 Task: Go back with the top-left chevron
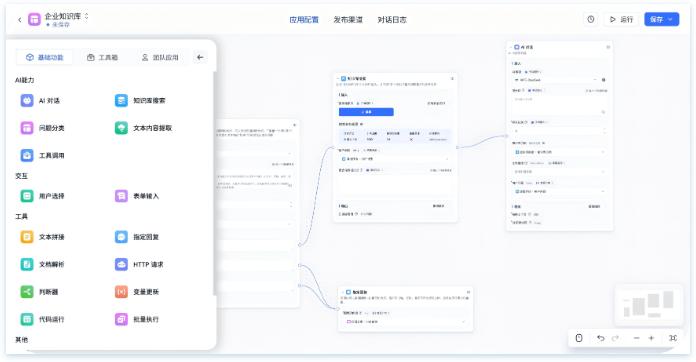20,20
